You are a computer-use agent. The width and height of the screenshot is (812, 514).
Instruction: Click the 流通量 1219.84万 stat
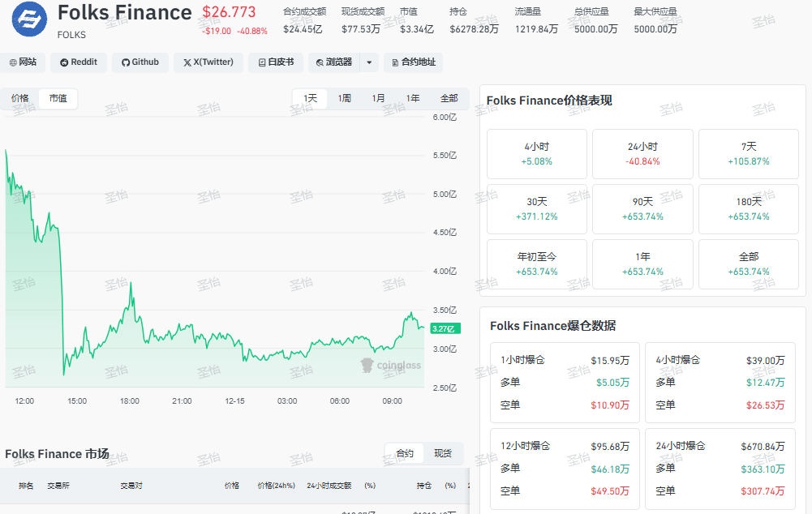pyautogui.click(x=536, y=21)
